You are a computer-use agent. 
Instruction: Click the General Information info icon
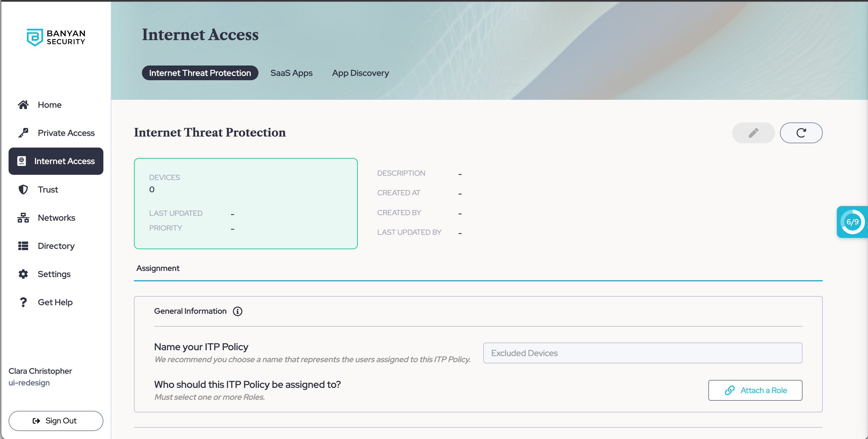point(238,311)
